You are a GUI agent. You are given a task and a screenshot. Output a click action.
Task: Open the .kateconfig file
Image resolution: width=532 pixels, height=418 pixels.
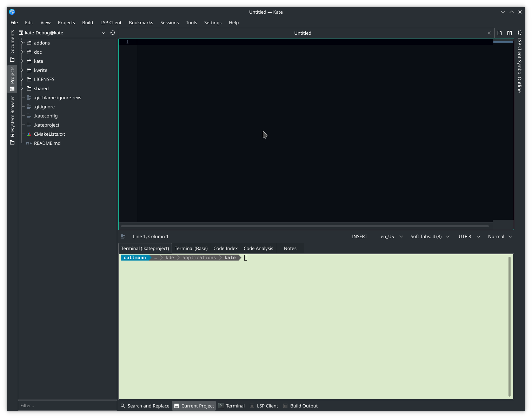coord(46,116)
